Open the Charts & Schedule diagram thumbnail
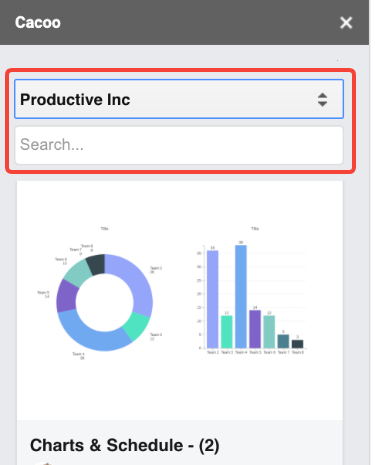The height and width of the screenshot is (465, 375). coord(180,300)
